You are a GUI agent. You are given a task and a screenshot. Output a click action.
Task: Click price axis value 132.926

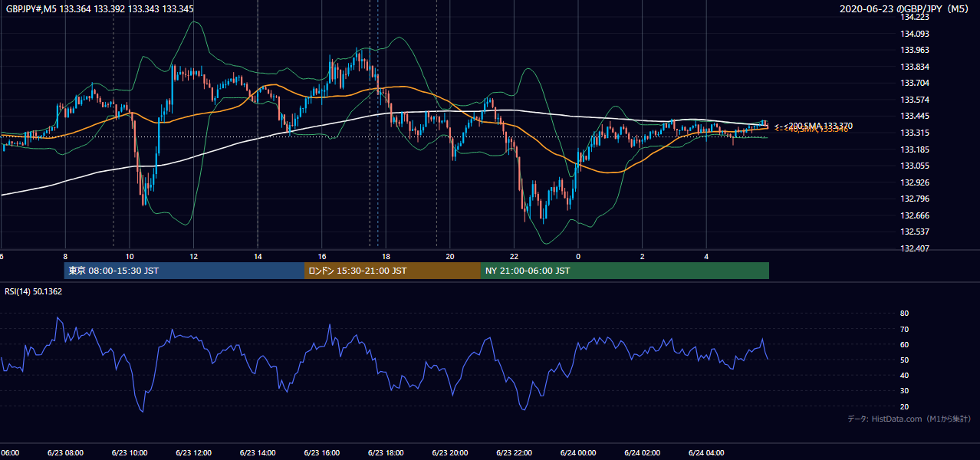(916, 182)
